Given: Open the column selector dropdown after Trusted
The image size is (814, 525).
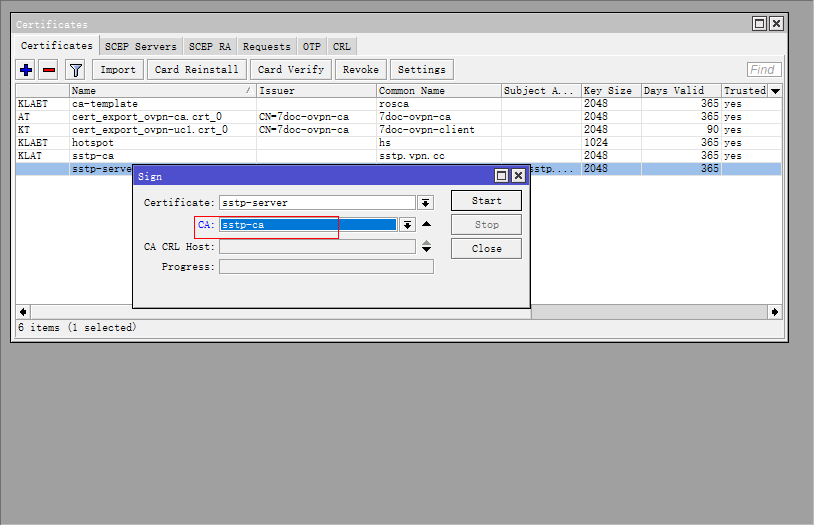Looking at the screenshot, I should [775, 91].
